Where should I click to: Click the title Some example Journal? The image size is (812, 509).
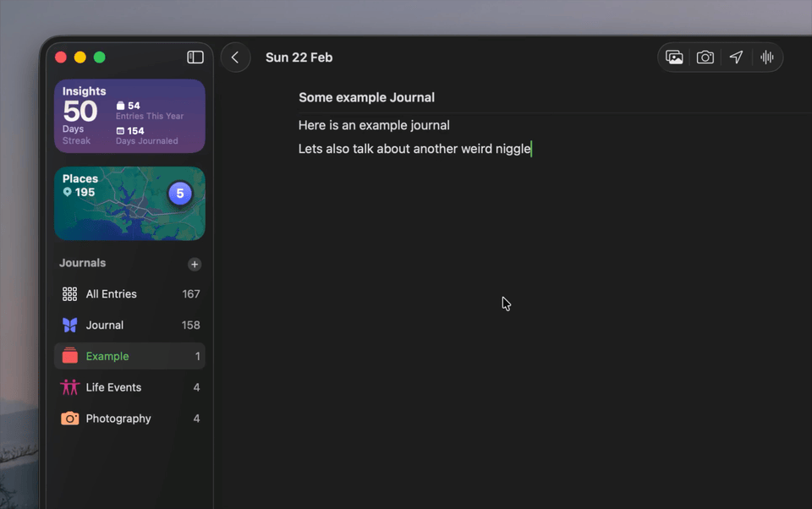(x=366, y=97)
